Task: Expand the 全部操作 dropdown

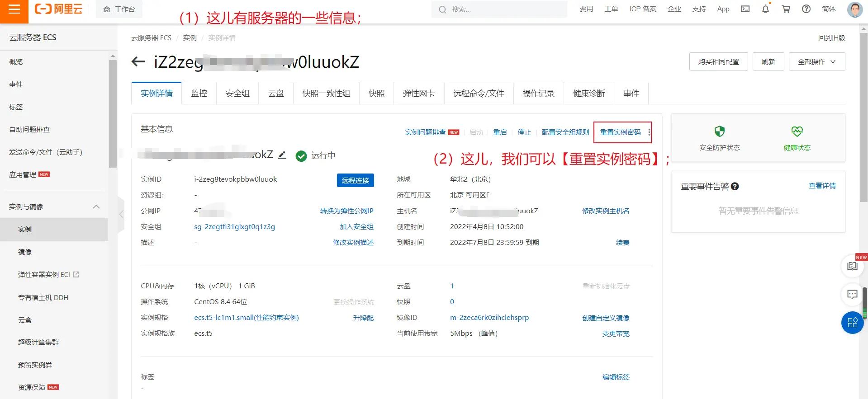Action: (x=816, y=62)
